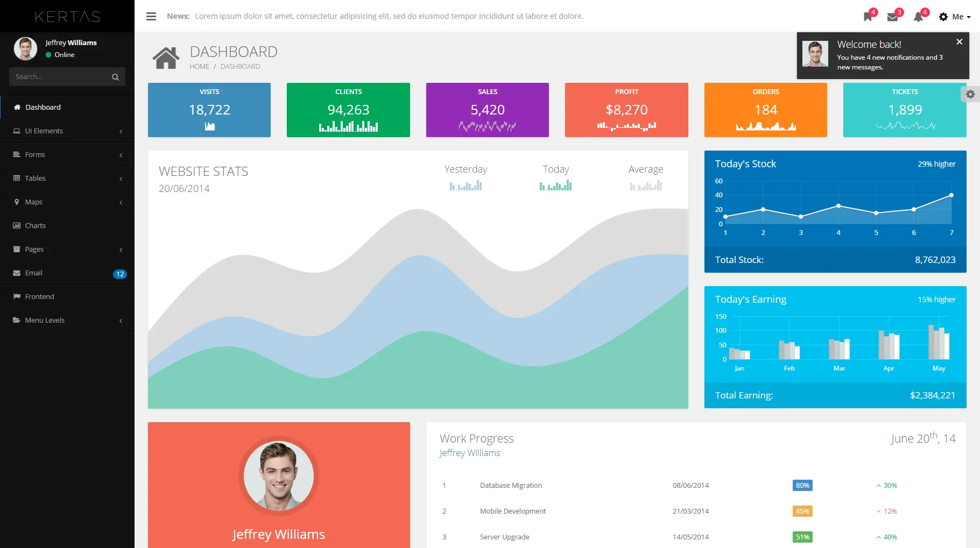The width and height of the screenshot is (980, 548).
Task: Close the Welcome back notification
Action: tap(959, 41)
